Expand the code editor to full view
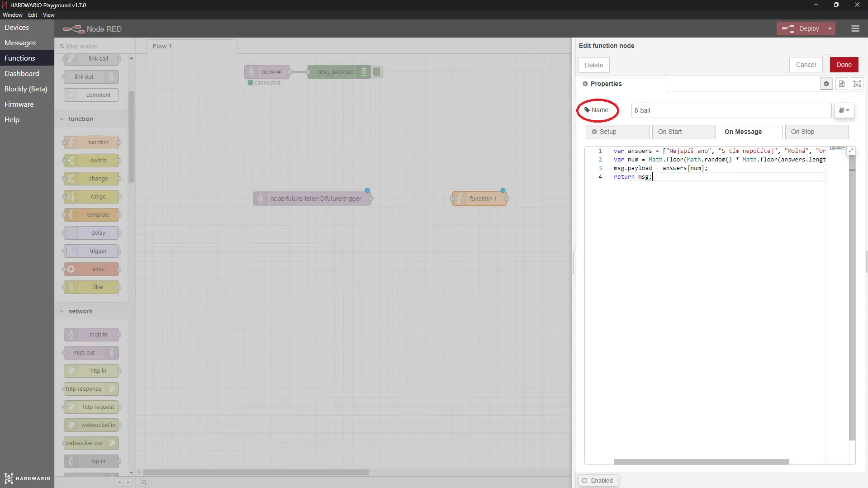This screenshot has width=868, height=488. point(851,151)
